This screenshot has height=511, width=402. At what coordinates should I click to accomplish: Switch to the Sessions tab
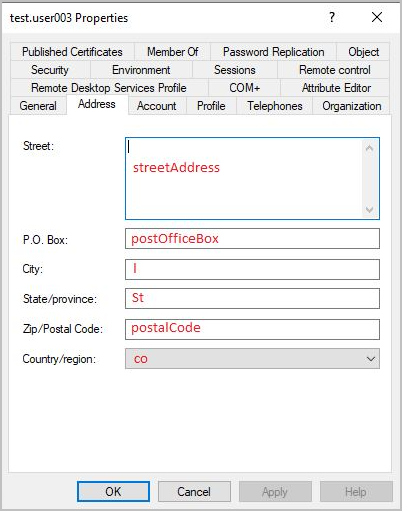(235, 70)
